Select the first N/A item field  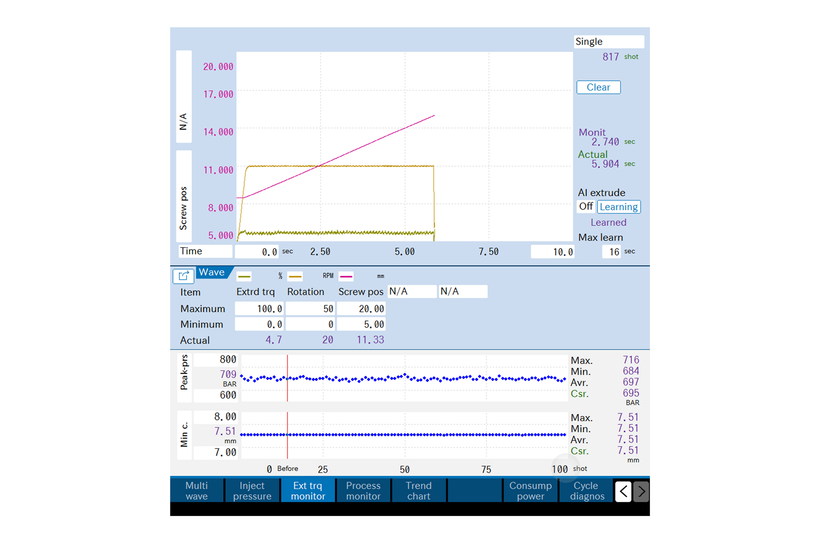tap(412, 292)
